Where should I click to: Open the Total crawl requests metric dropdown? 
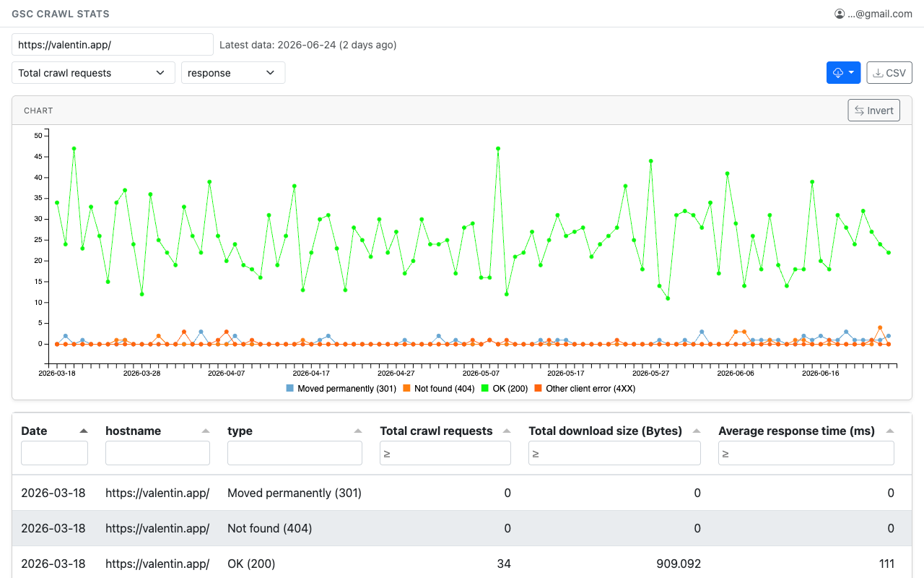point(93,73)
